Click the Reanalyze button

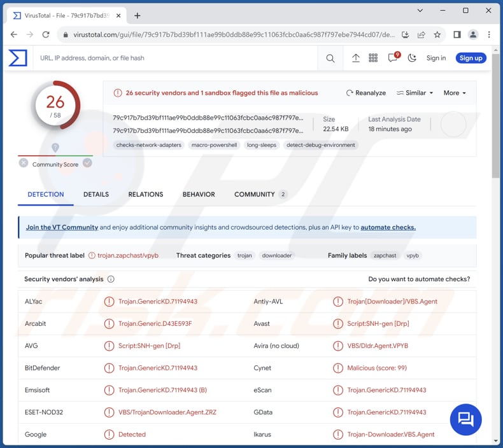[366, 93]
